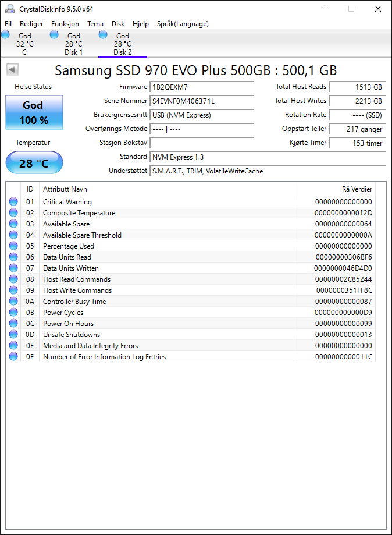Select the Composite Temperature attribute name
The width and height of the screenshot is (392, 535).
pyautogui.click(x=79, y=213)
